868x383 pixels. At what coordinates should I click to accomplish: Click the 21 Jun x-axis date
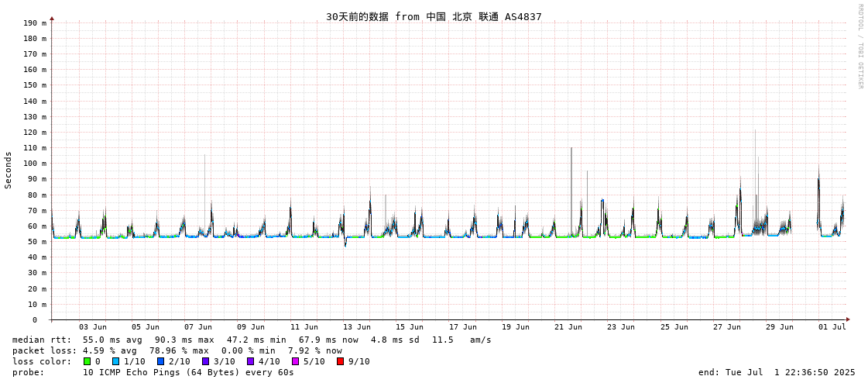[x=568, y=327]
